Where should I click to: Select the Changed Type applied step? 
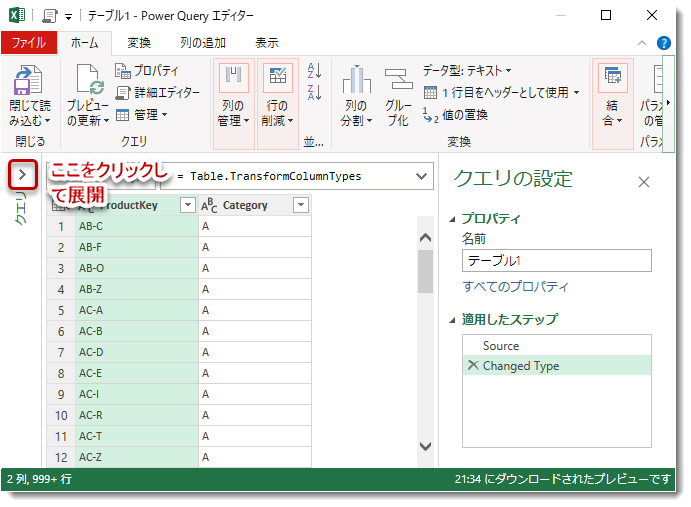(x=557, y=365)
